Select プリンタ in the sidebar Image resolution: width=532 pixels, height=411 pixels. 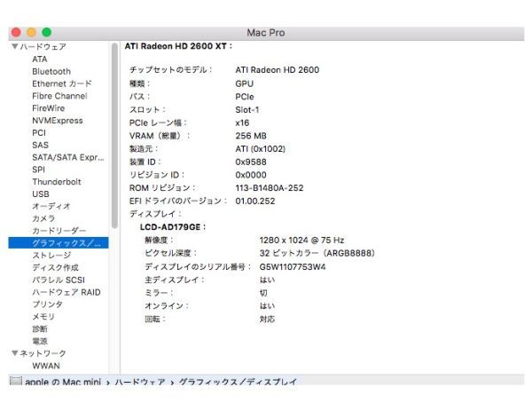coord(47,304)
